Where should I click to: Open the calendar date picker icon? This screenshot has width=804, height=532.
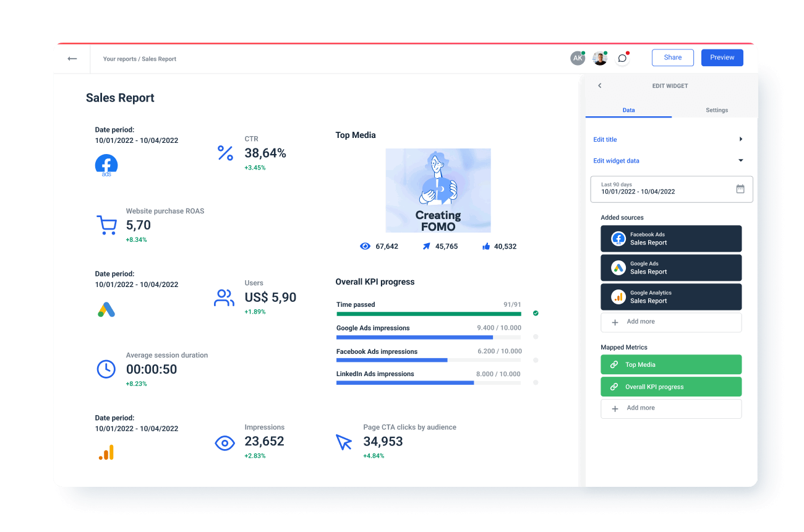click(x=740, y=189)
